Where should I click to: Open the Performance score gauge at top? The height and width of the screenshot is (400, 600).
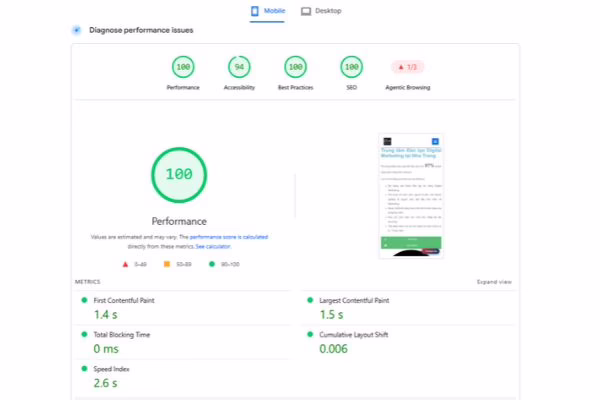pos(183,67)
